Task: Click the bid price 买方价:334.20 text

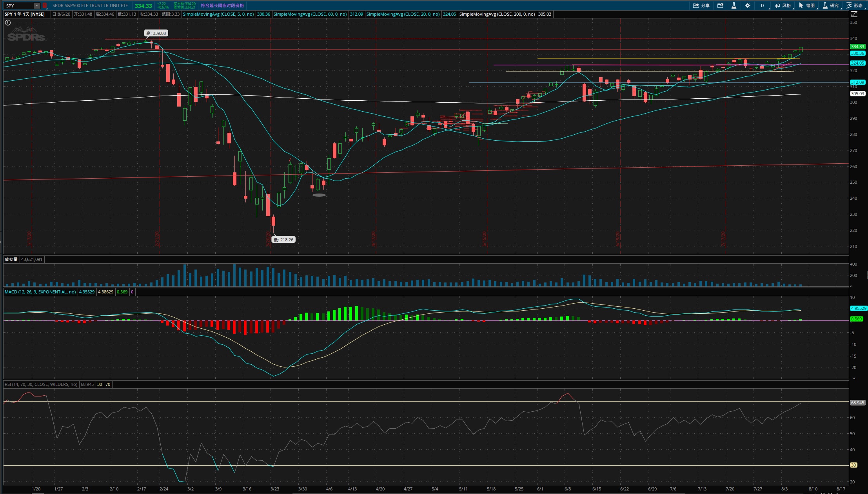Action: (185, 4)
